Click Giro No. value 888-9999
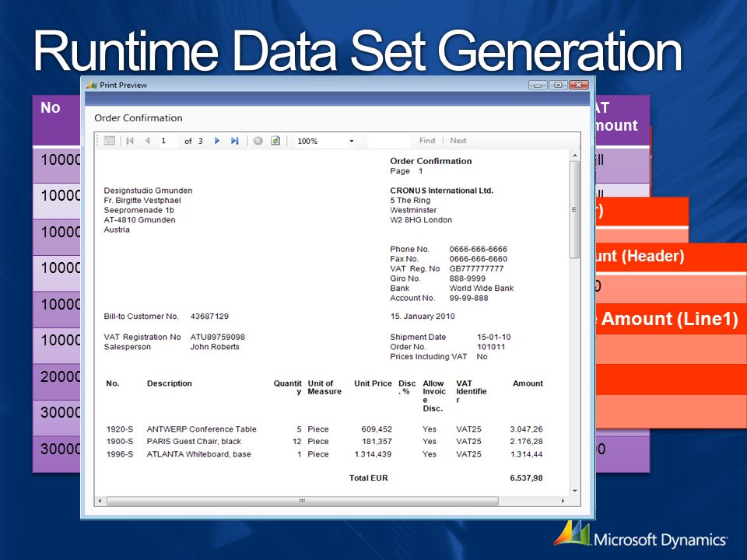The width and height of the screenshot is (747, 560). click(x=468, y=278)
